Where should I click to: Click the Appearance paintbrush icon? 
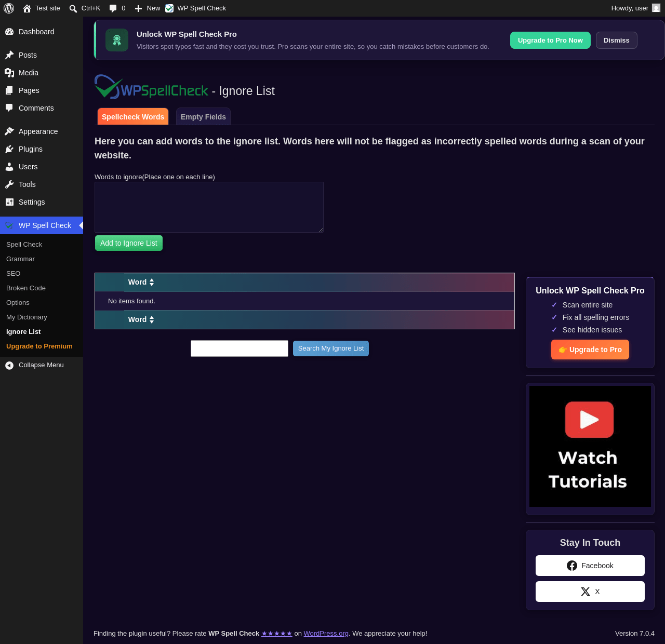coord(9,131)
